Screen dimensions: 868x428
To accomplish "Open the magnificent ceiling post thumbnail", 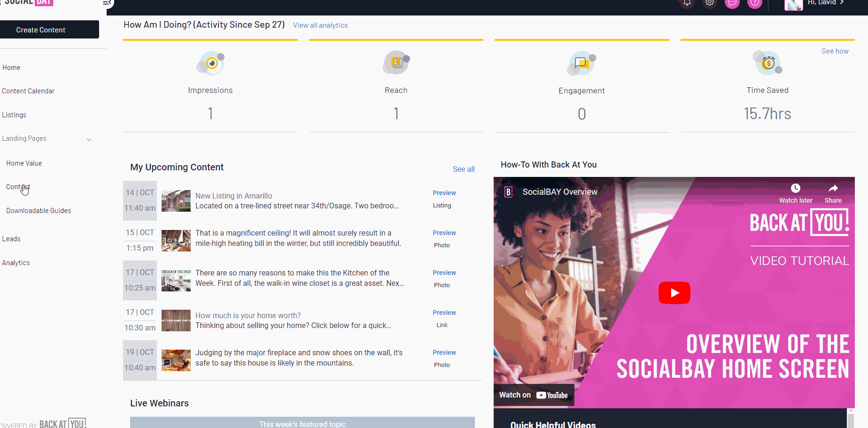I will 176,241.
